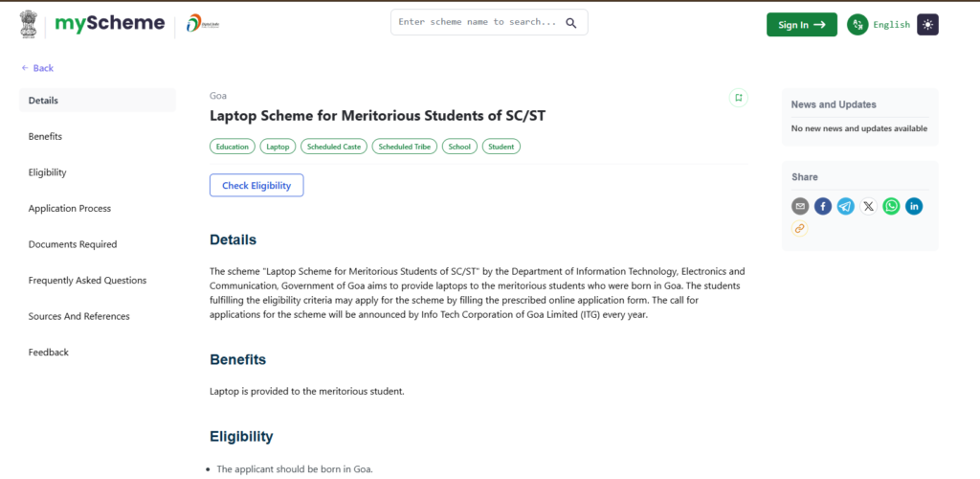This screenshot has width=980, height=479.
Task: Open myScheme home logo
Action: click(x=109, y=24)
